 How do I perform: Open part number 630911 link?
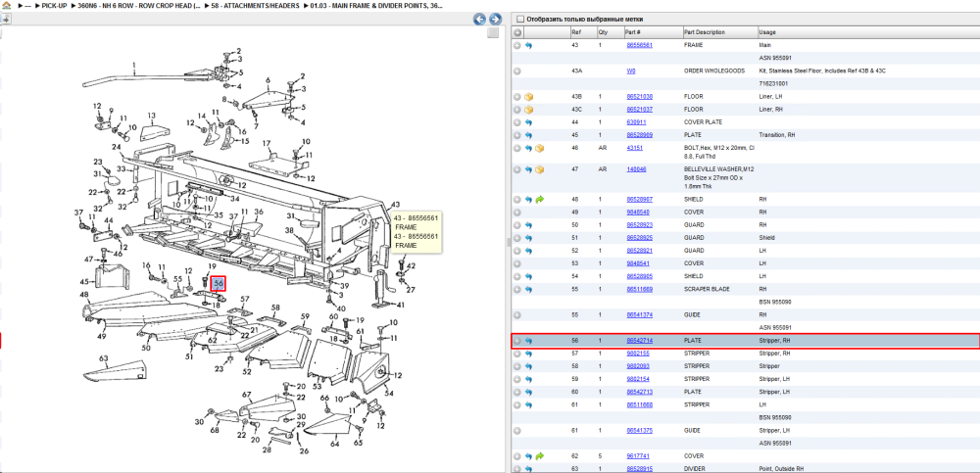pos(636,122)
